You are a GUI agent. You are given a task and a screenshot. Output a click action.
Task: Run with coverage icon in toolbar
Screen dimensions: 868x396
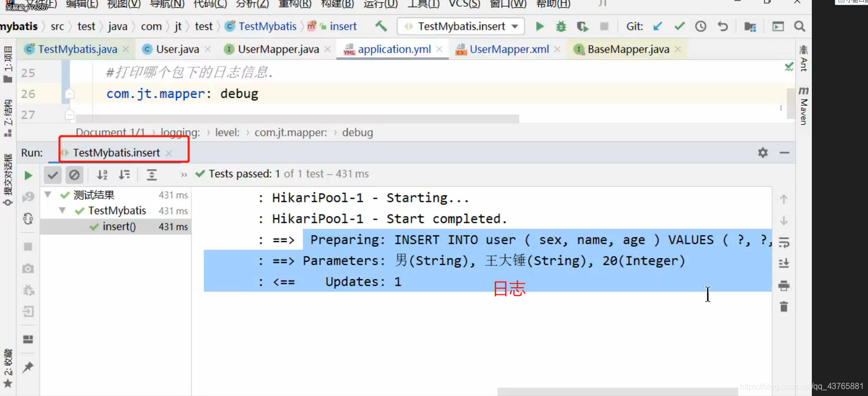click(x=583, y=26)
